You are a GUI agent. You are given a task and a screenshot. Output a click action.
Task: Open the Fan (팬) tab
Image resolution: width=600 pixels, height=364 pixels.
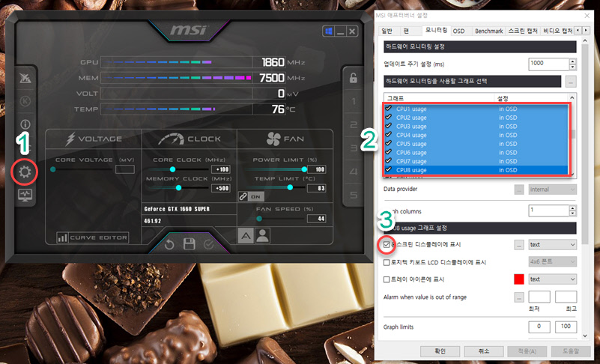[x=407, y=31]
